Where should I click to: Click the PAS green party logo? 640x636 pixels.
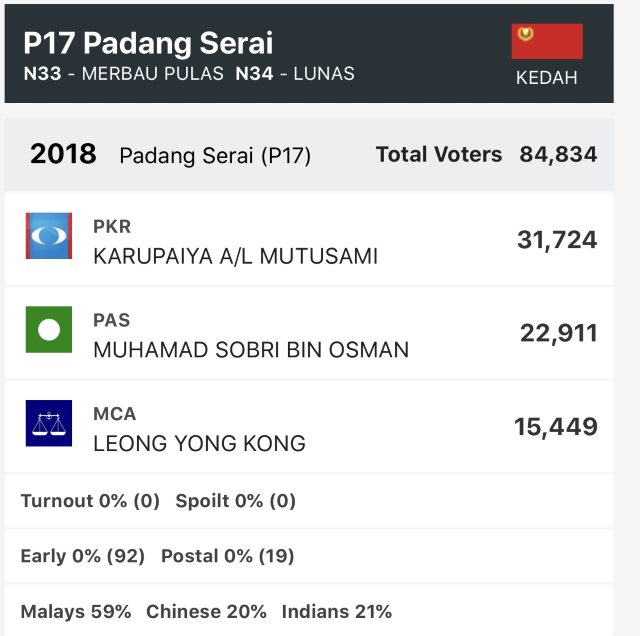(x=49, y=329)
